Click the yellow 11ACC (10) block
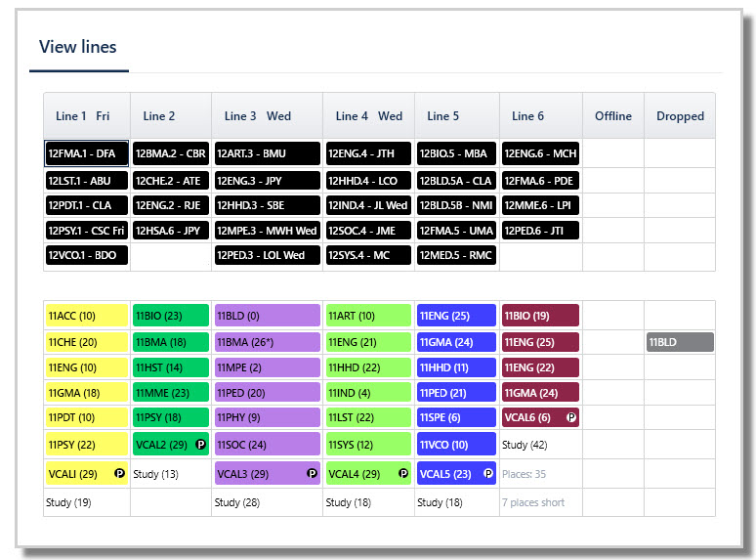 click(87, 316)
